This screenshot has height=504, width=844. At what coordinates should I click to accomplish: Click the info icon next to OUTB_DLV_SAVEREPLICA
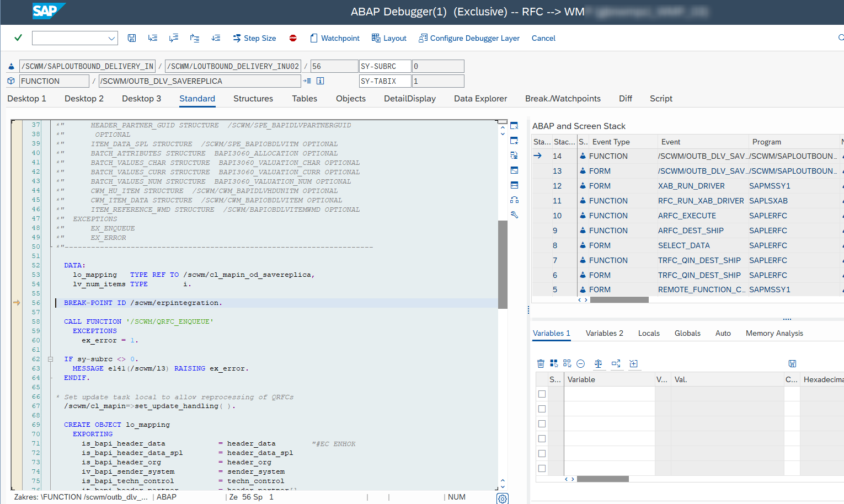(320, 81)
